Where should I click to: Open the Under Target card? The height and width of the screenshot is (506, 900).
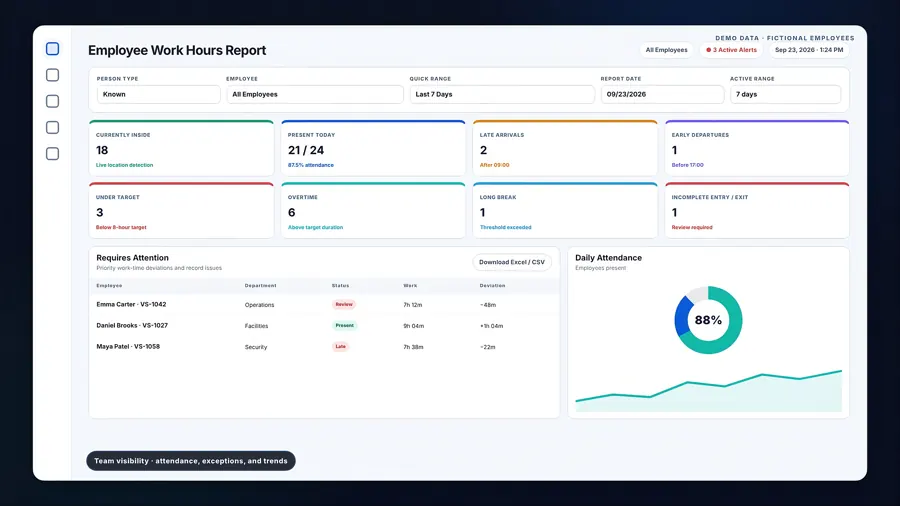coord(181,211)
